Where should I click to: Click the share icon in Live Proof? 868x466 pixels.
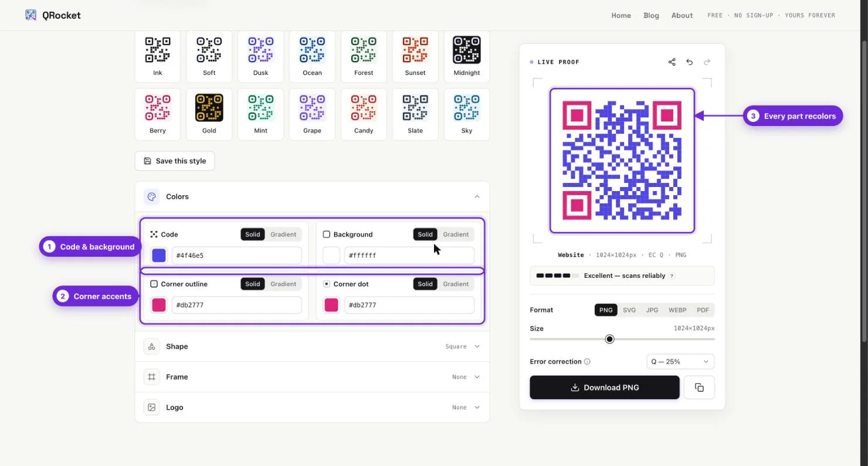point(672,62)
